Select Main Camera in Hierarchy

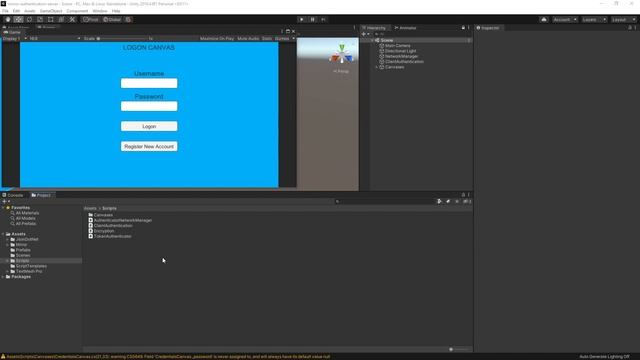click(398, 46)
